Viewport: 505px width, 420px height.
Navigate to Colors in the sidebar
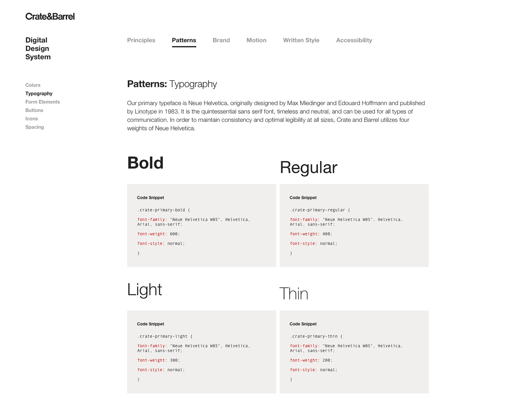[33, 85]
